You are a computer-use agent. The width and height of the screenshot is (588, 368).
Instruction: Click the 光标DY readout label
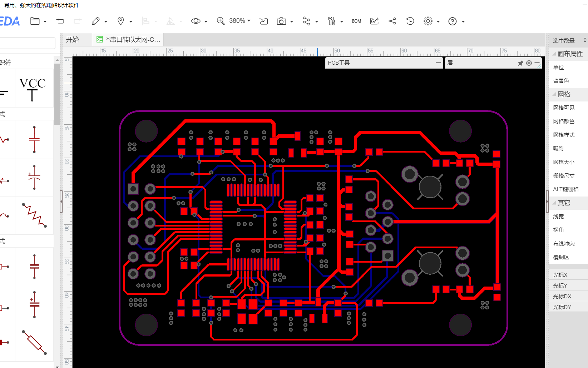(x=562, y=307)
